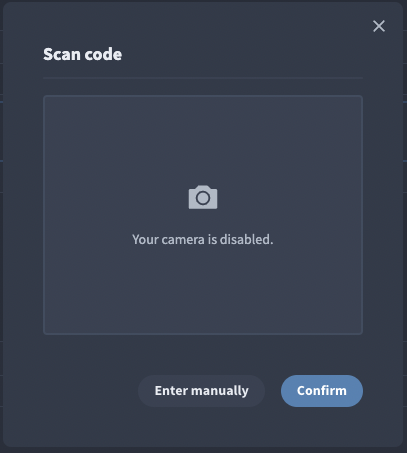
Task: Tap the grey camera glyph in preview
Action: point(203,197)
